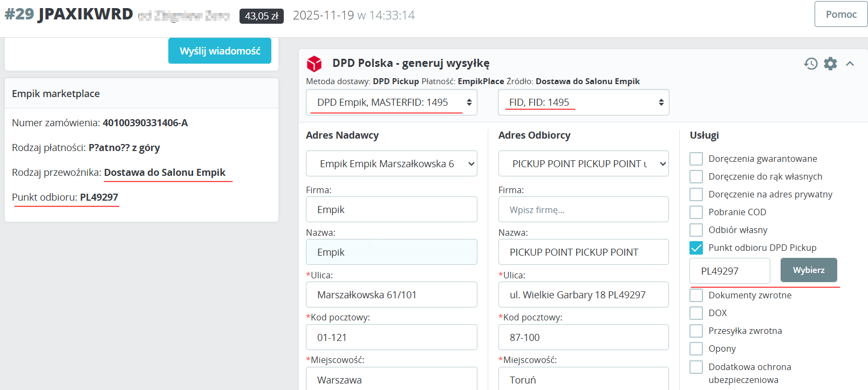
Task: Expand the PICKUP POINT recipient address dropdown
Action: coord(583,164)
